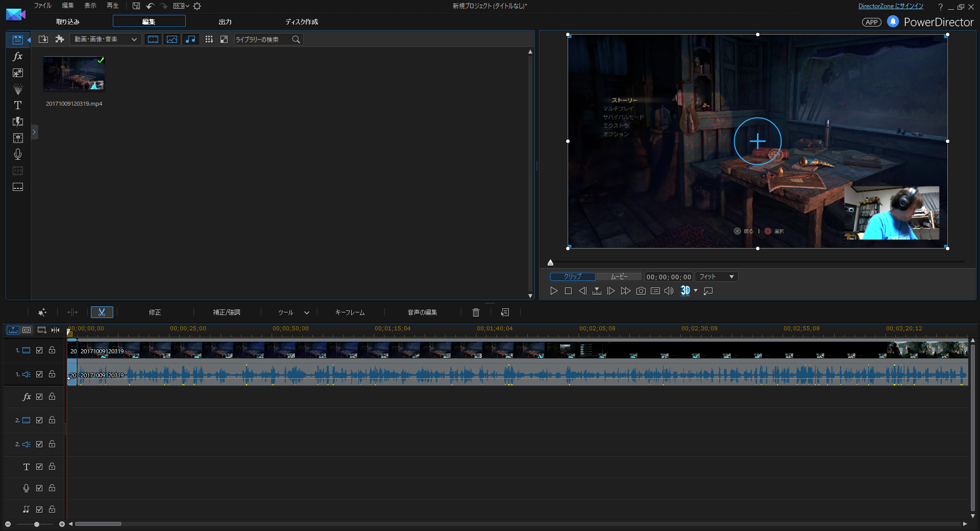
Task: Open the Effects Room fx icon
Action: click(x=18, y=56)
